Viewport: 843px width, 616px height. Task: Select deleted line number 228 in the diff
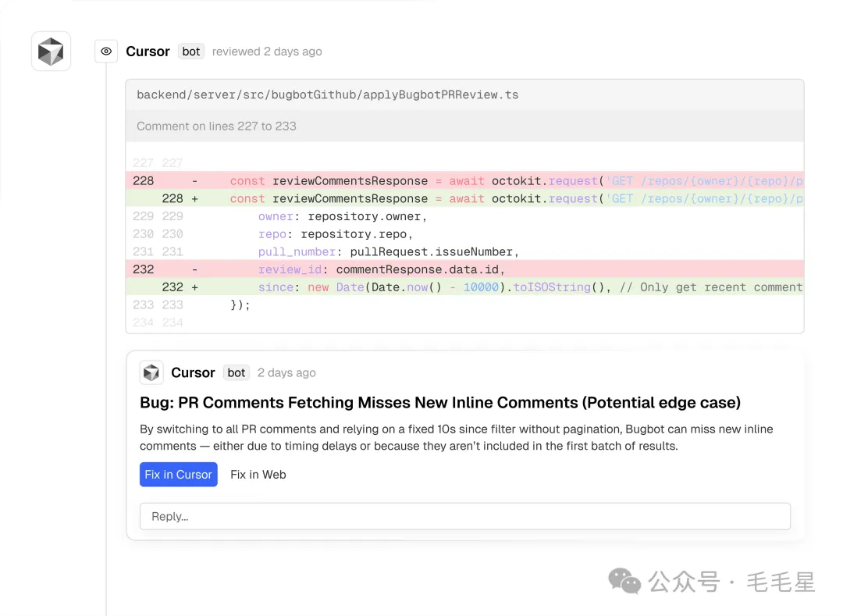144,180
